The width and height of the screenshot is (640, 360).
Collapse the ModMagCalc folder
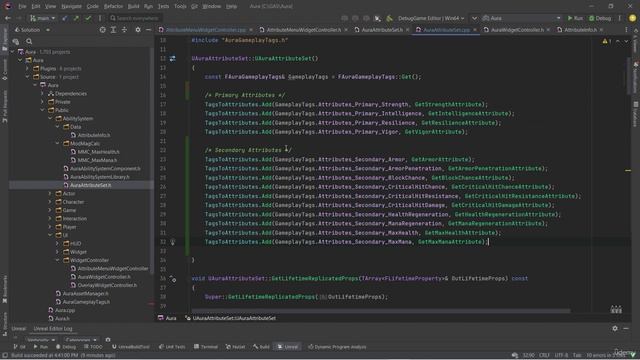[58, 144]
